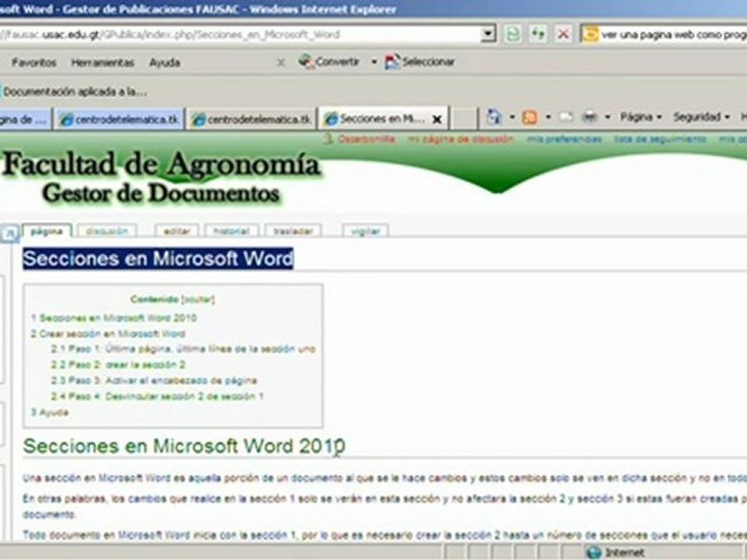Click the Convertir toolbar button

coord(329,62)
